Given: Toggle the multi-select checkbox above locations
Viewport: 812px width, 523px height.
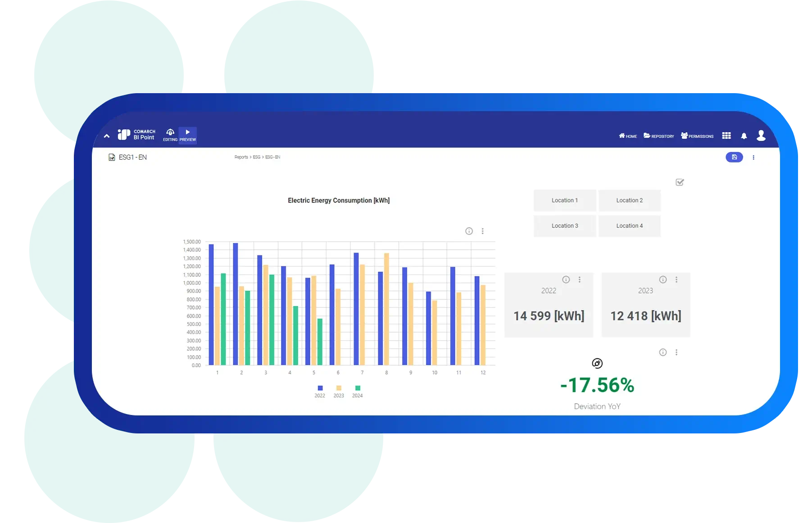Looking at the screenshot, I should click(x=680, y=182).
